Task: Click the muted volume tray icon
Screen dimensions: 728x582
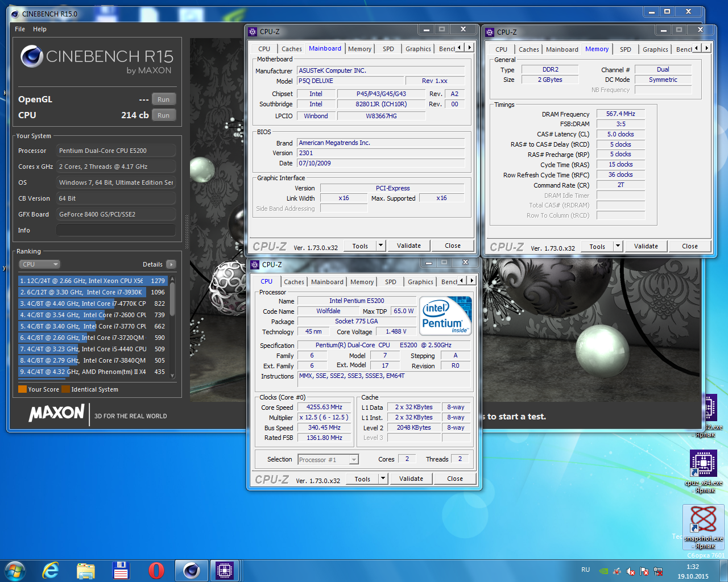Action: 631,571
